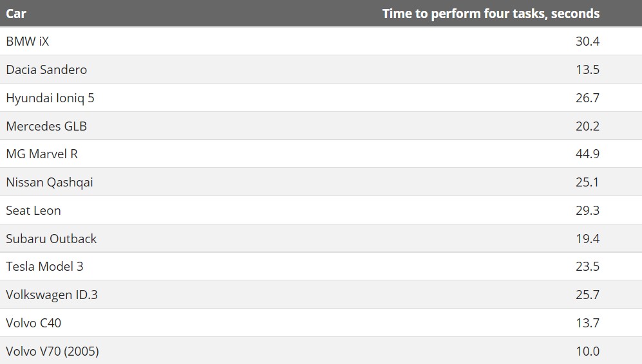Select the Seat Leon cell
642x364 pixels.
tap(33, 210)
